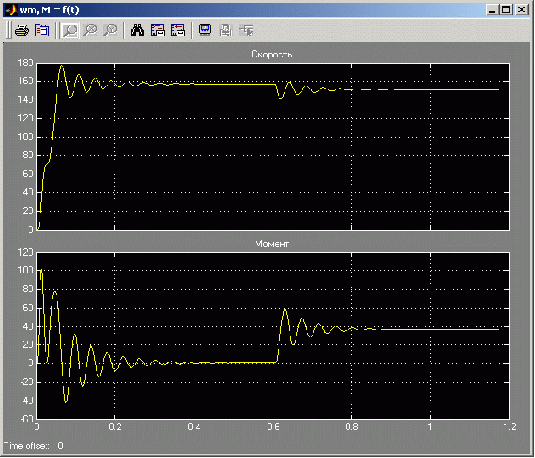Maximize the scope window
This screenshot has height=458, width=535.
click(x=506, y=10)
